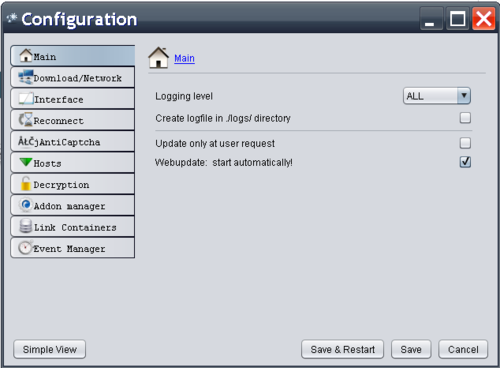Click the Configuration title bar icon
Screen dimensions: 500x368
(x=12, y=18)
